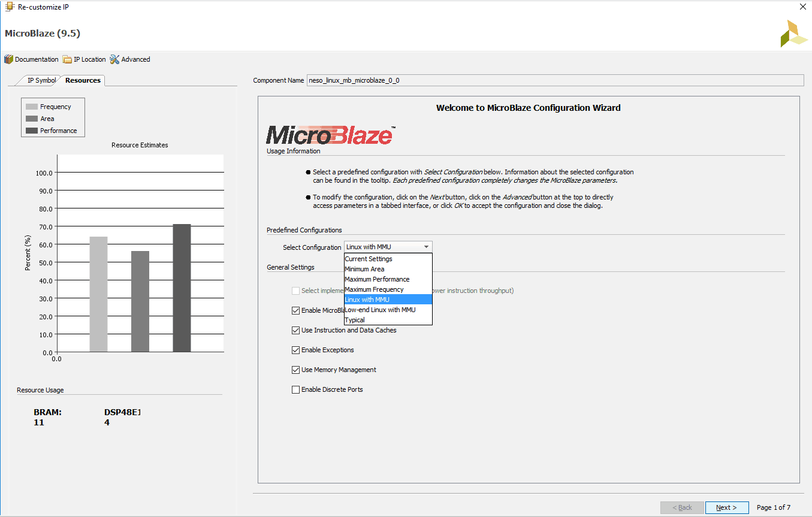Viewport: 812px width, 517px height.
Task: Click the IP Location folder icon
Action: (x=67, y=59)
